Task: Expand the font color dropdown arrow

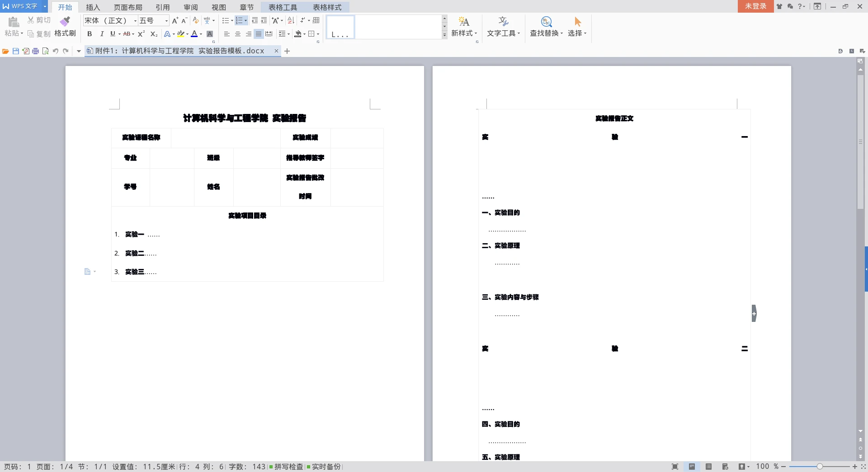Action: (x=201, y=34)
